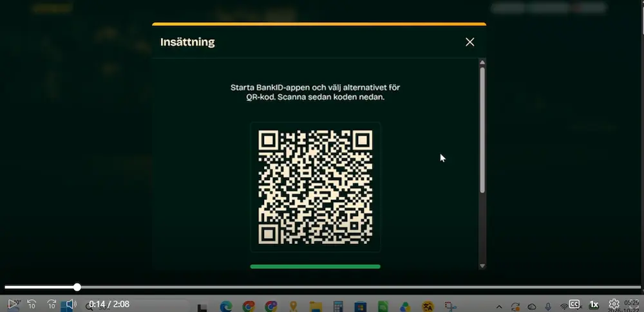Rewind the video 10 seconds
The width and height of the screenshot is (644, 312).
click(32, 304)
